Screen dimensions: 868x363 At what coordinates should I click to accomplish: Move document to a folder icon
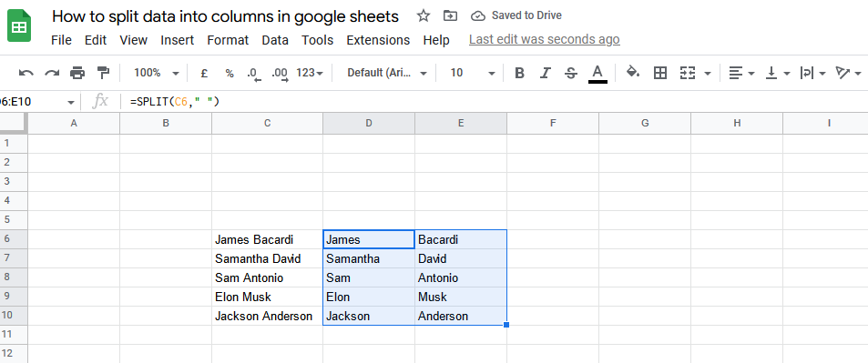[451, 16]
